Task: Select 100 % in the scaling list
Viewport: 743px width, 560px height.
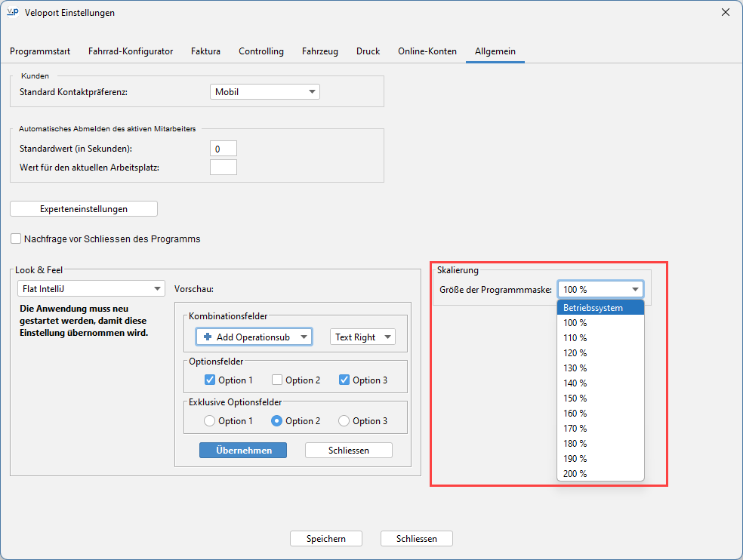Action: click(600, 322)
